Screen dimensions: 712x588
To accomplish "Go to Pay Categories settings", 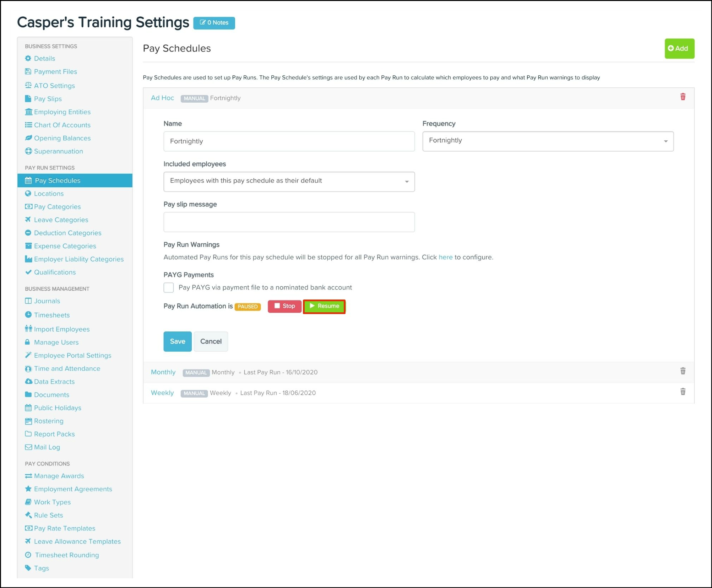I will click(57, 206).
